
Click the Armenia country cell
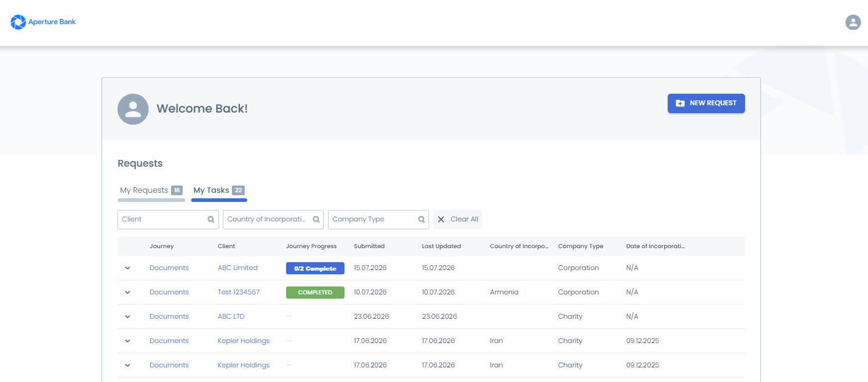pyautogui.click(x=504, y=292)
